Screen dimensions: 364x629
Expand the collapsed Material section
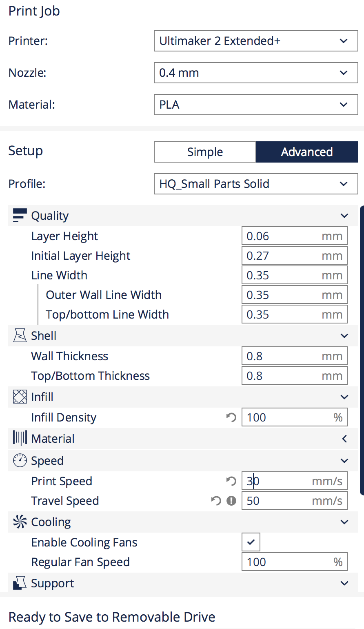pos(344,439)
